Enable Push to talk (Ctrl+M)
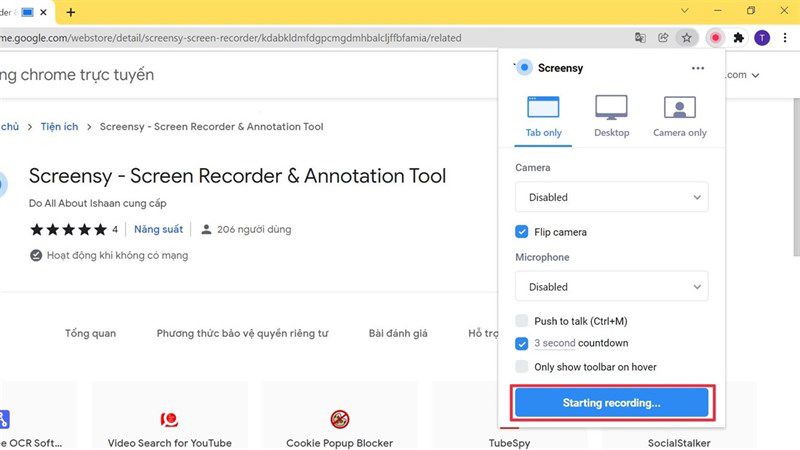800x450 pixels. 521,320
